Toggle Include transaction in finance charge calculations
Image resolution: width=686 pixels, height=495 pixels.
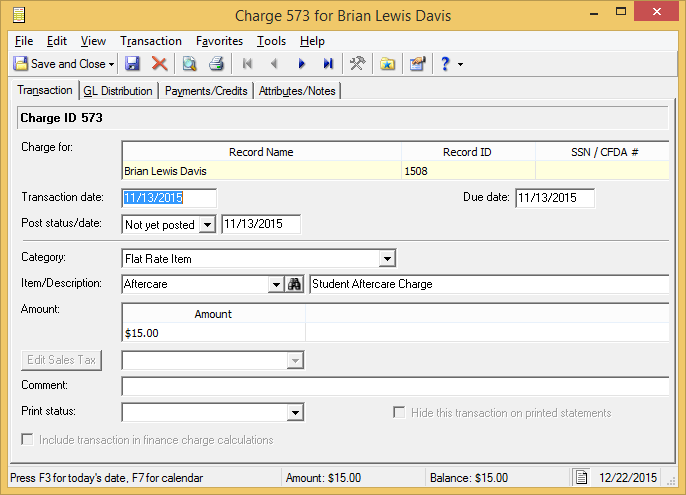pyautogui.click(x=27, y=439)
